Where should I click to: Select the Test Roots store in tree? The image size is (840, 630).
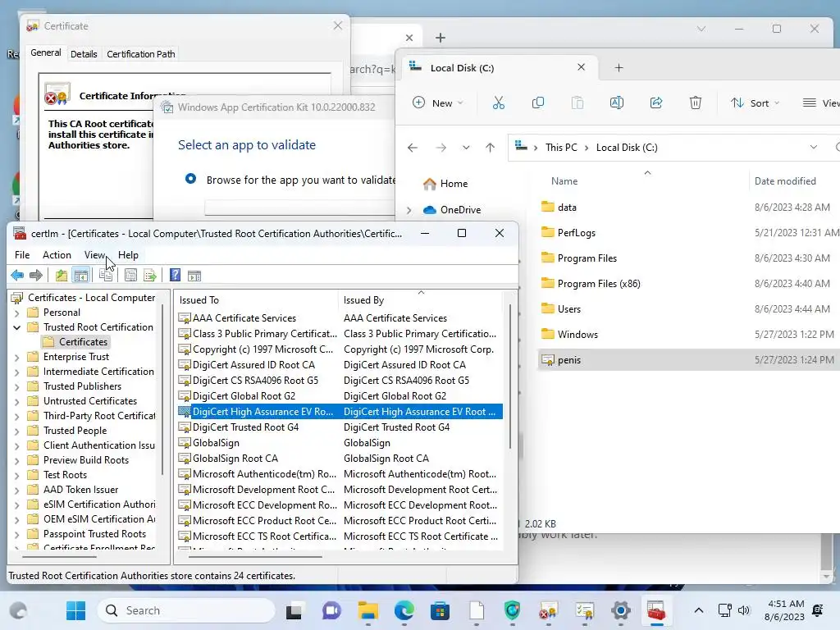coord(65,475)
